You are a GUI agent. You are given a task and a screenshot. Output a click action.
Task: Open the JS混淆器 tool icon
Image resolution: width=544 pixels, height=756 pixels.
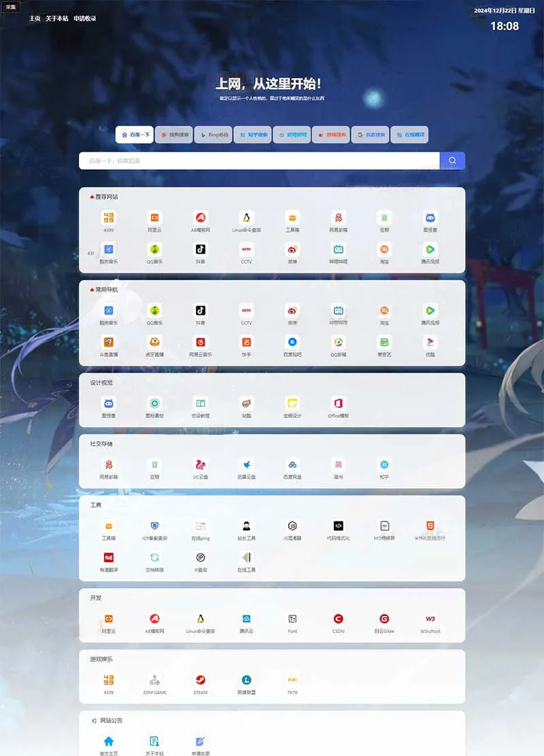292,527
